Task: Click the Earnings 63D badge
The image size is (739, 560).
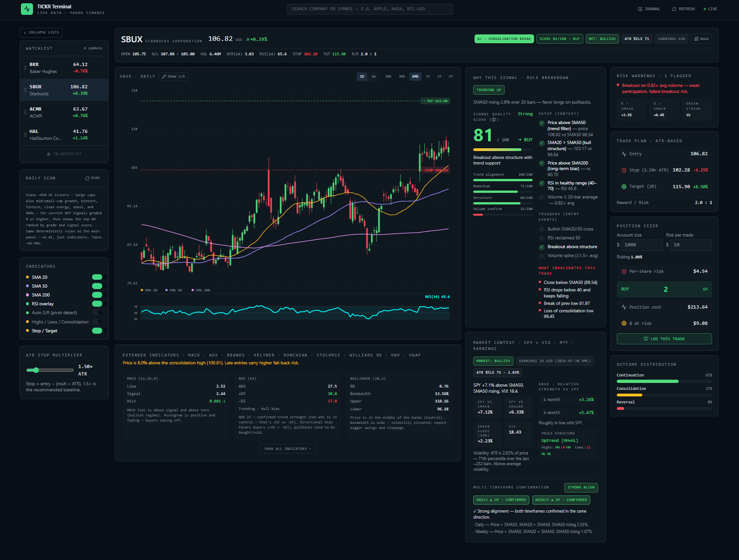Action: coord(672,39)
